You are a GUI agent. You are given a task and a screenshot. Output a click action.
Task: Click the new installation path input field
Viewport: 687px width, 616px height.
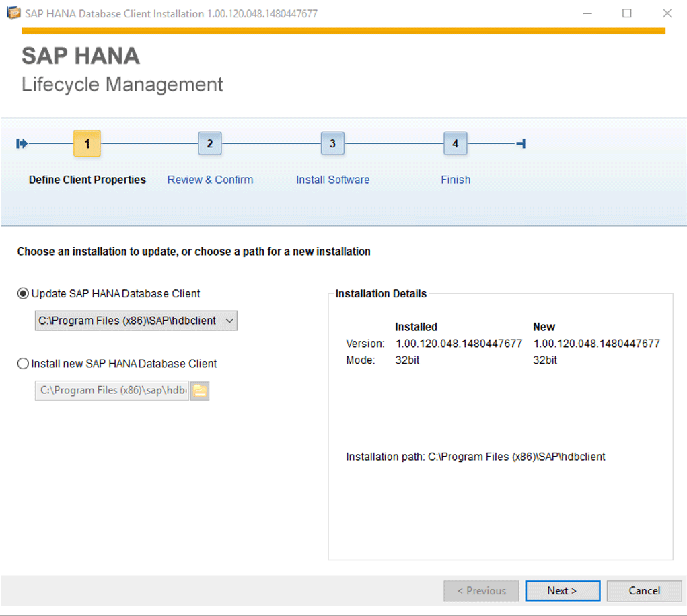112,391
